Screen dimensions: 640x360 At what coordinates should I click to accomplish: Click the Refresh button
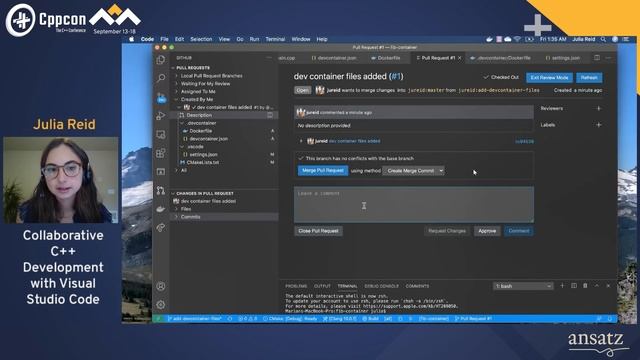click(x=589, y=78)
